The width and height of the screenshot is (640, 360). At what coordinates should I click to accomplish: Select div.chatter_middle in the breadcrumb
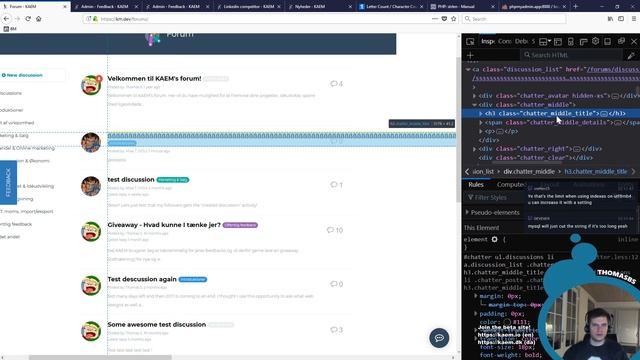(x=529, y=171)
